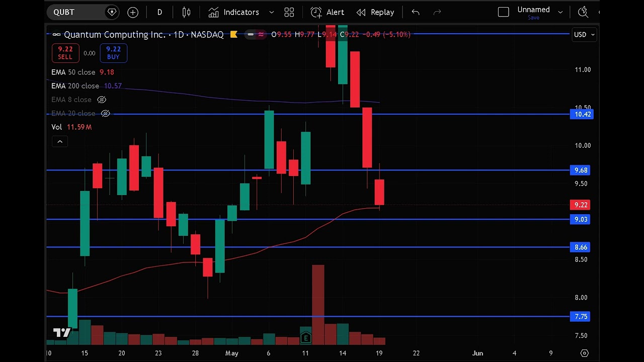Click the May label on time axis
Image resolution: width=644 pixels, height=362 pixels.
pos(231,353)
